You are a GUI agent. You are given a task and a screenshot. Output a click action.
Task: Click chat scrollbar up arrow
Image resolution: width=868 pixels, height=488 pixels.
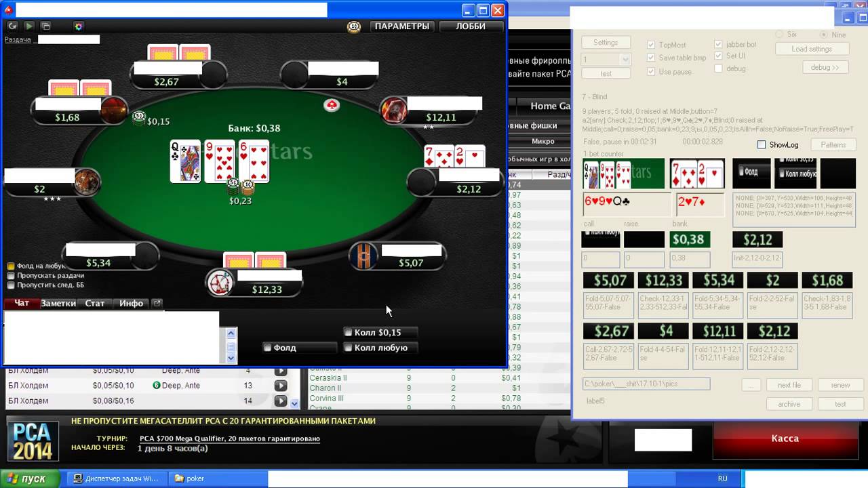[x=231, y=333]
